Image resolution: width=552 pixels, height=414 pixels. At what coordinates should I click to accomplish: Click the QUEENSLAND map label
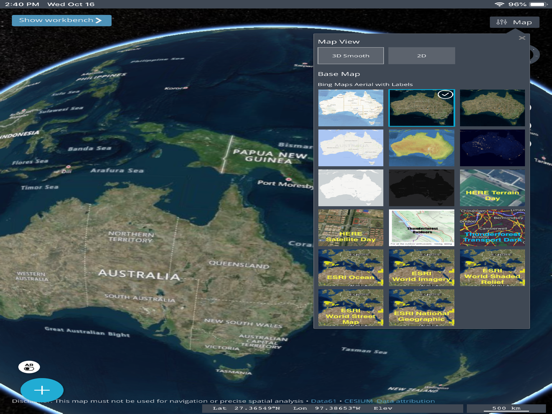tap(239, 264)
